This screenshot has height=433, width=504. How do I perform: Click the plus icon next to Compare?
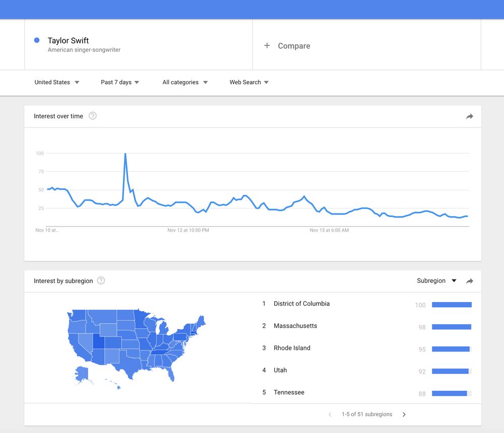coord(267,45)
